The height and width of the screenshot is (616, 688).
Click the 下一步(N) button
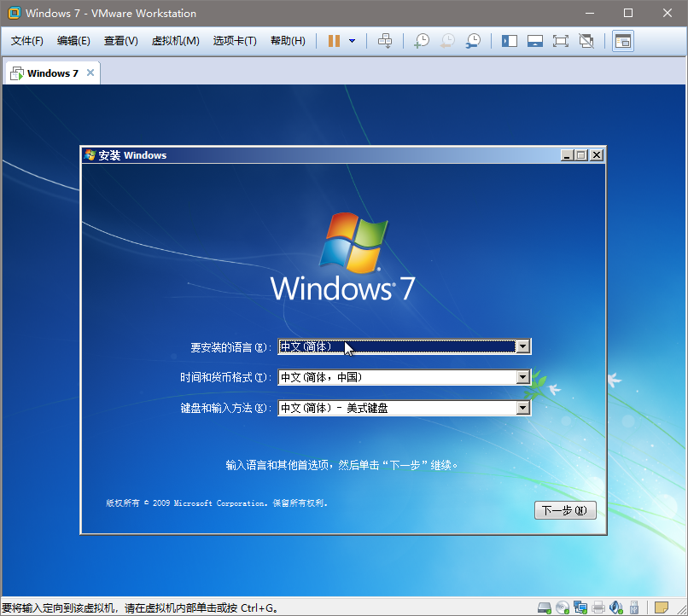pos(565,510)
